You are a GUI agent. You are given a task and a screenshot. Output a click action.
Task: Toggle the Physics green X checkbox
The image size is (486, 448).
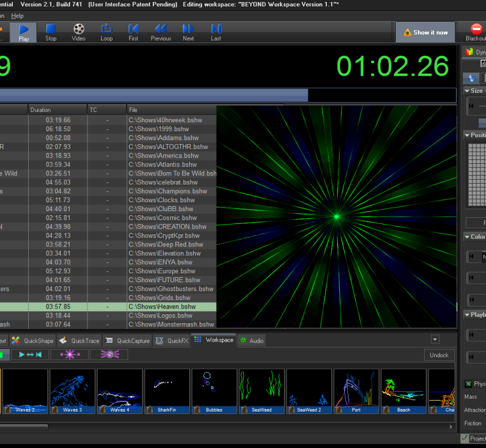click(468, 384)
